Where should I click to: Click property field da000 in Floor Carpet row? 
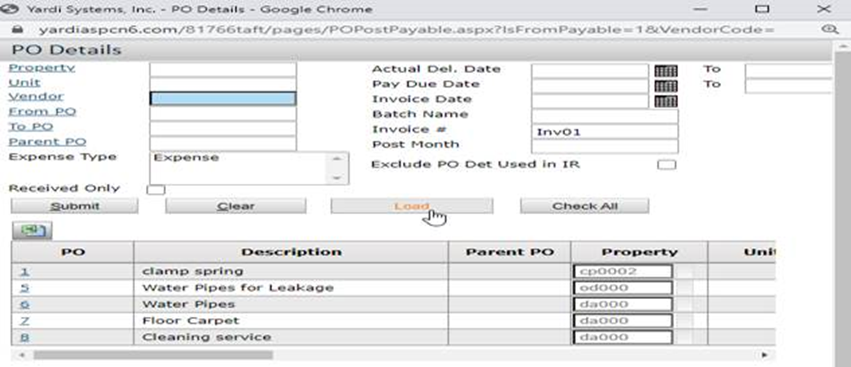[x=623, y=321]
